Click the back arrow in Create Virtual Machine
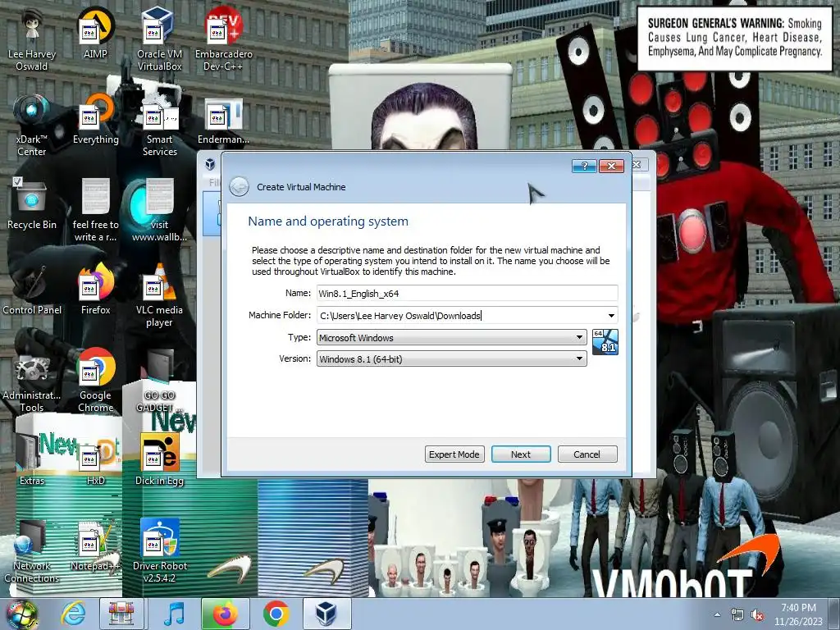The image size is (840, 630). [x=239, y=187]
